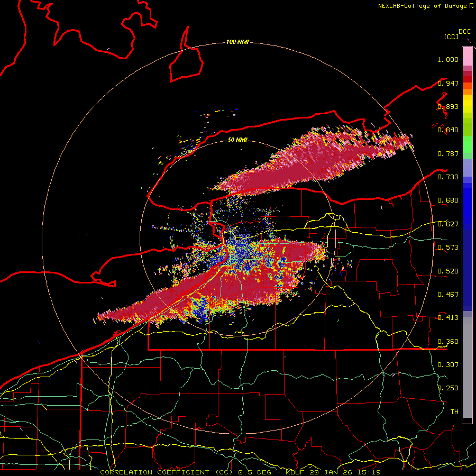Select the 0.307 scale value
Viewport: 476px width, 476px height.
(x=448, y=364)
